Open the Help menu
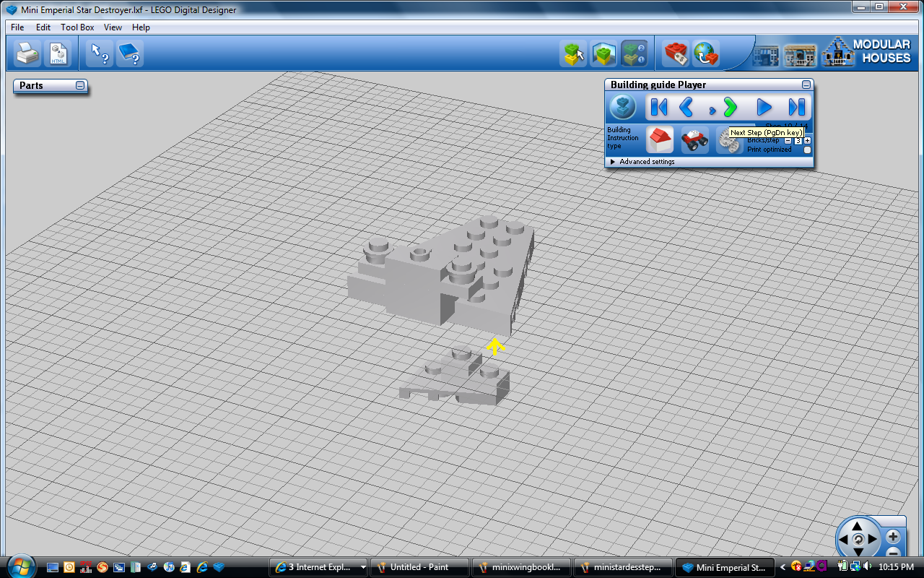924x578 pixels. 141,27
